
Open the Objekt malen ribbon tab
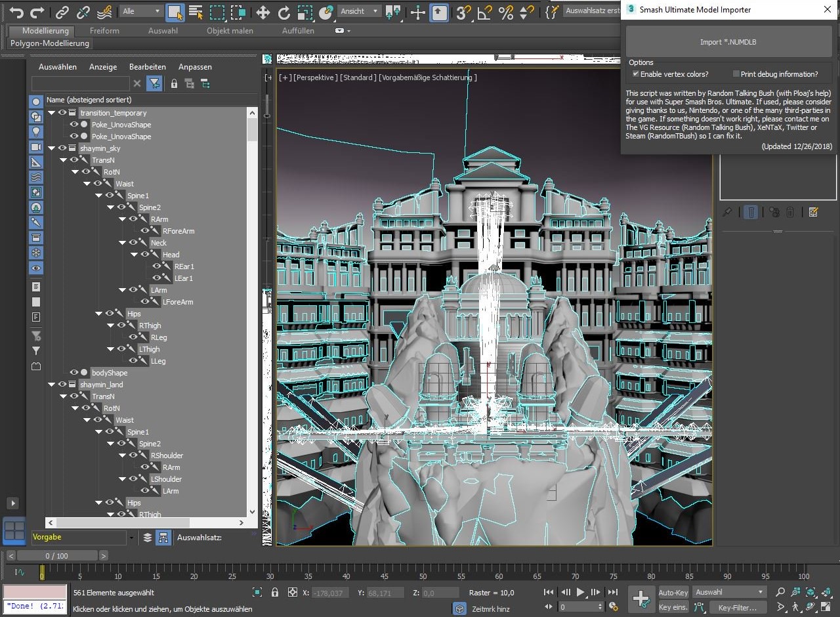pyautogui.click(x=230, y=31)
